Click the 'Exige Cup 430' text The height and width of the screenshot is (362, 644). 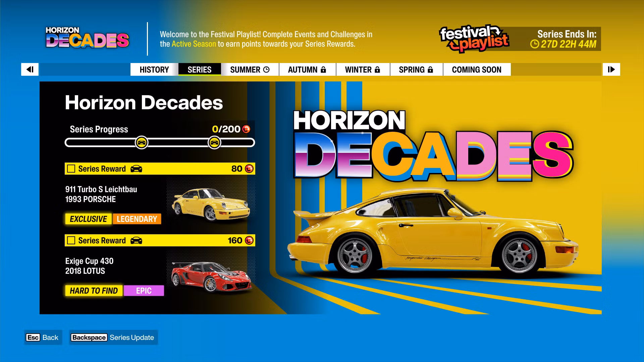point(89,261)
